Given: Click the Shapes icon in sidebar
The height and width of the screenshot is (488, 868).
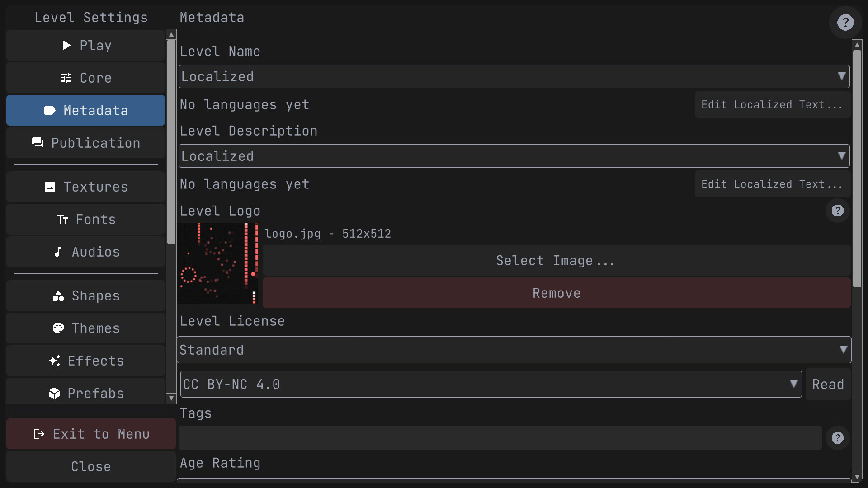Looking at the screenshot, I should pos(58,296).
